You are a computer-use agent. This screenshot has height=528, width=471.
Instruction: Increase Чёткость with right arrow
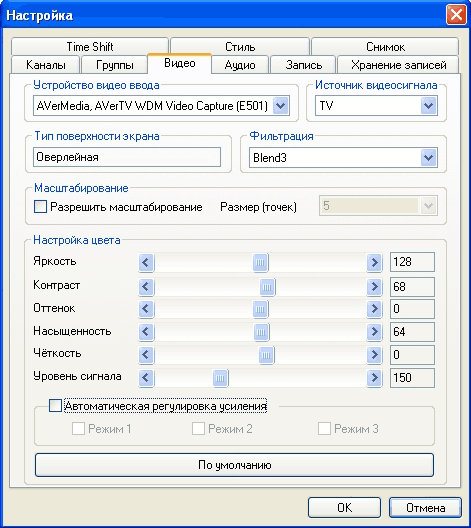point(374,355)
